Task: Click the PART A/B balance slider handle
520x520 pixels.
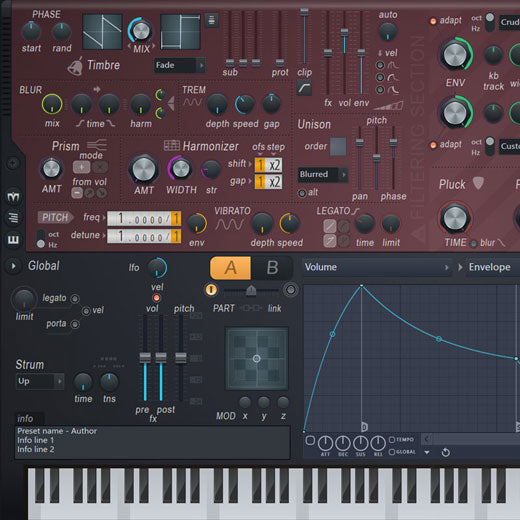Action: click(251, 290)
